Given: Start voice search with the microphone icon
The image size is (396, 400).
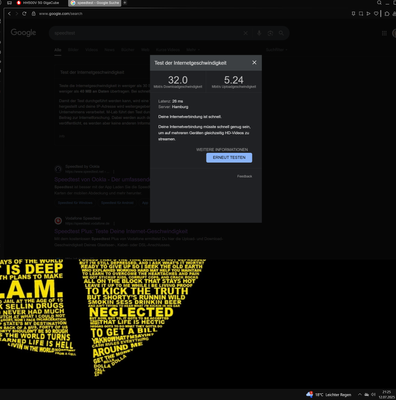Looking at the screenshot, I should pyautogui.click(x=259, y=33).
